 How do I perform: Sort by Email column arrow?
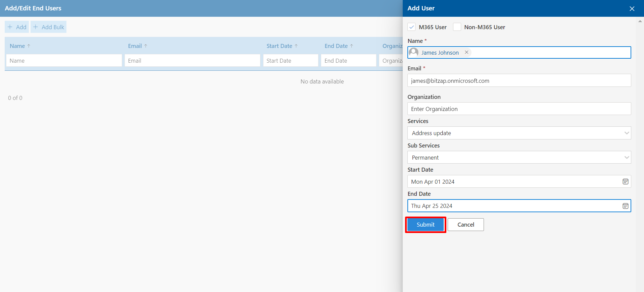click(x=146, y=46)
